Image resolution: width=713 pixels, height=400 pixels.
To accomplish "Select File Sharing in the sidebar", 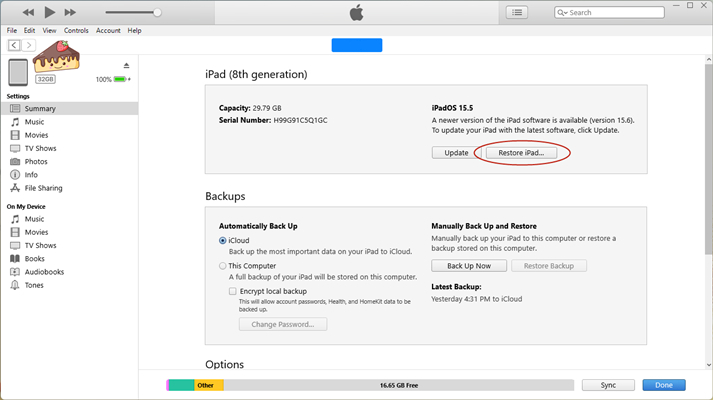I will (x=43, y=187).
